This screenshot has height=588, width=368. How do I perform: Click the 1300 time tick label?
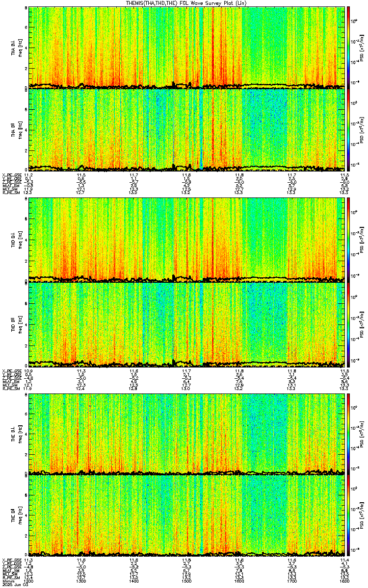point(81,582)
